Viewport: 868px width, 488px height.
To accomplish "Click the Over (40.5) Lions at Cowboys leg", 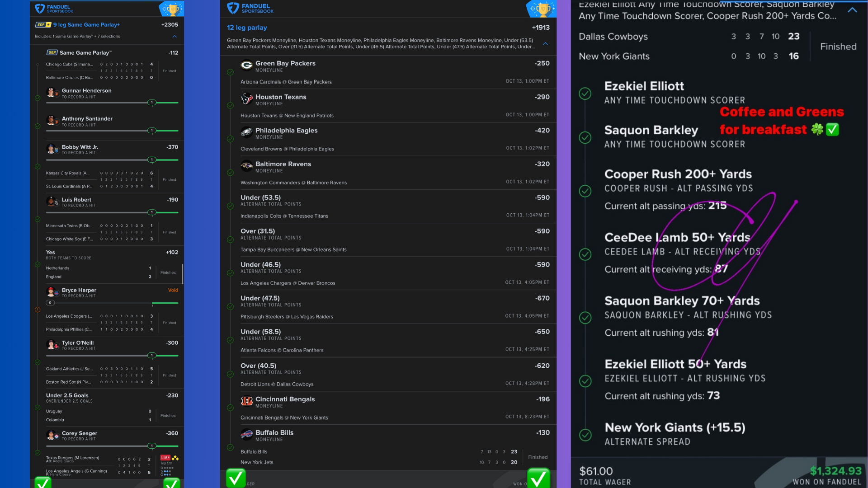I will pyautogui.click(x=388, y=374).
